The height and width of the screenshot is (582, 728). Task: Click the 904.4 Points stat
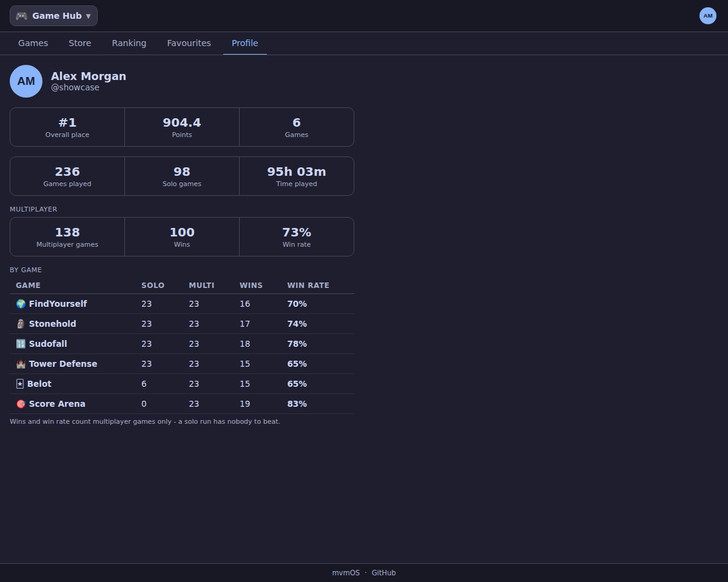click(182, 127)
